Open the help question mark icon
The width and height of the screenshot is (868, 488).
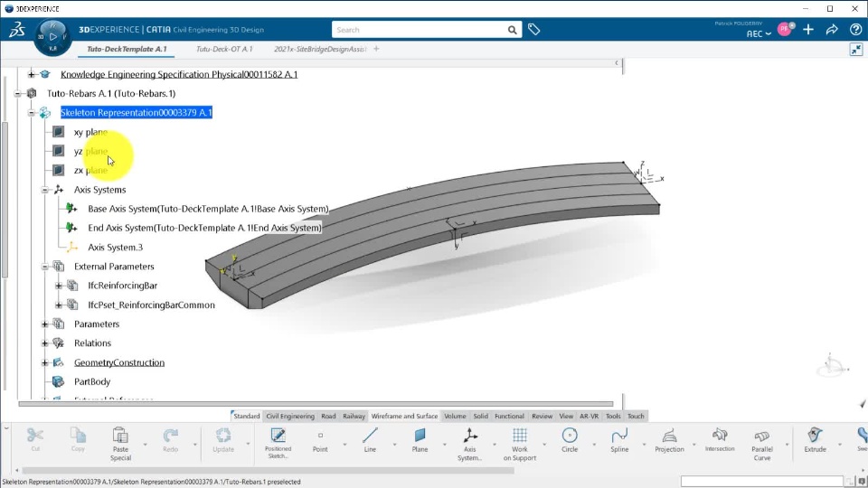click(x=855, y=29)
